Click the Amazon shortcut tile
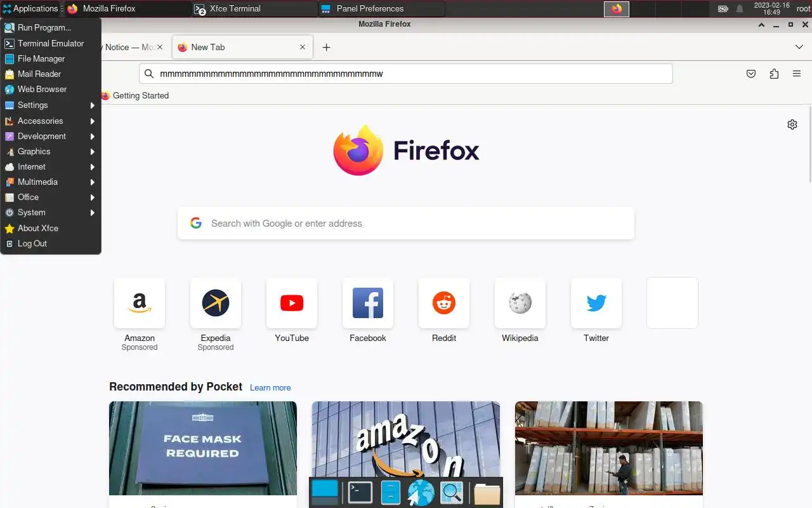Image resolution: width=812 pixels, height=508 pixels. point(140,303)
